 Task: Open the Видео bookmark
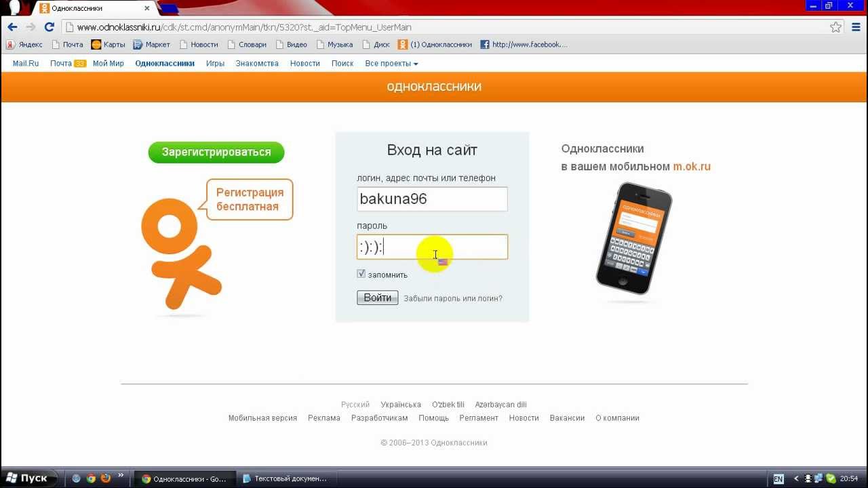291,45
